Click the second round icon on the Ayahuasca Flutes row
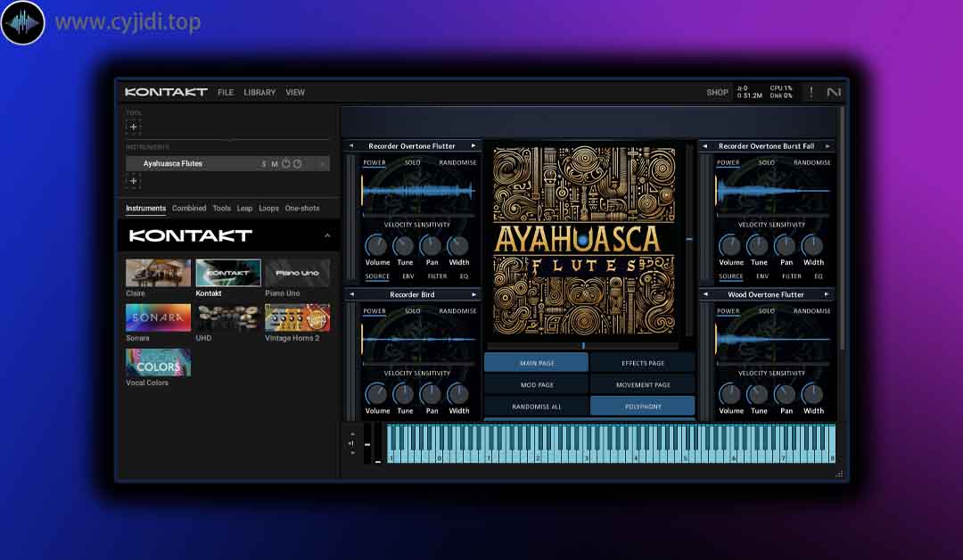Viewport: 963px width, 560px height. pos(297,164)
